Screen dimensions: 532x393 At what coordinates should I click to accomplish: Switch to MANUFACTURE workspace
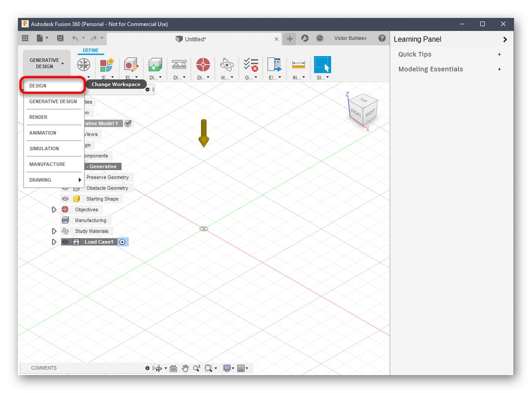tap(52, 164)
